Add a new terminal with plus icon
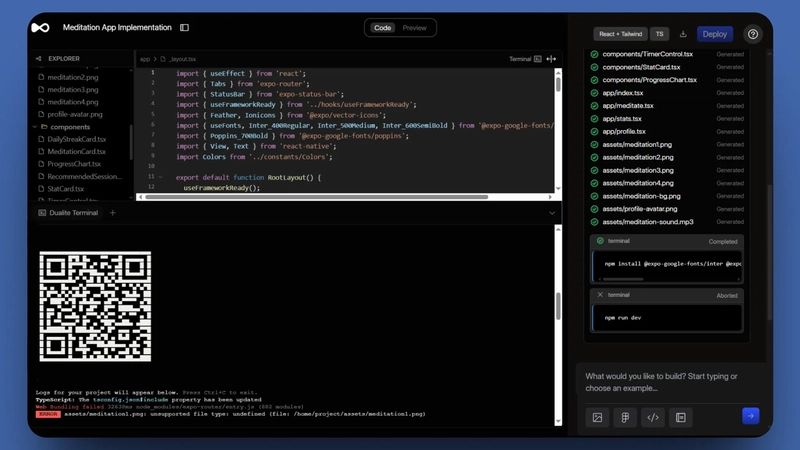800x450 pixels. click(x=113, y=213)
